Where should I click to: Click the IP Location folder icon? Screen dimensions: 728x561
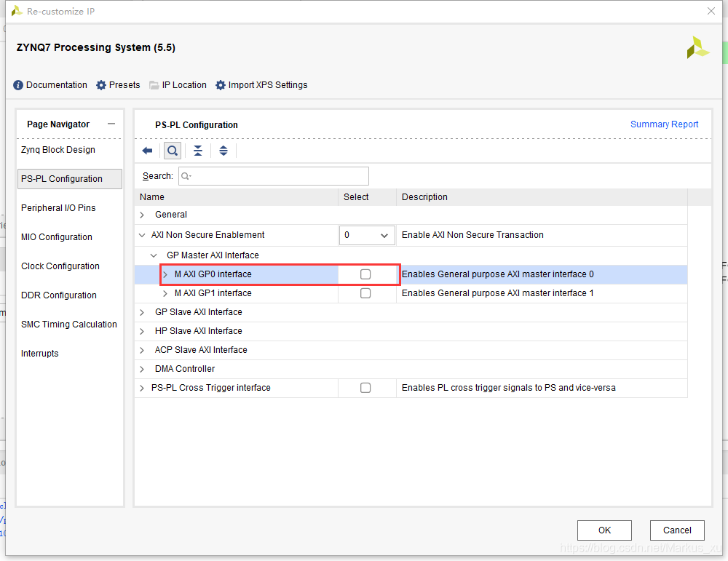point(154,85)
